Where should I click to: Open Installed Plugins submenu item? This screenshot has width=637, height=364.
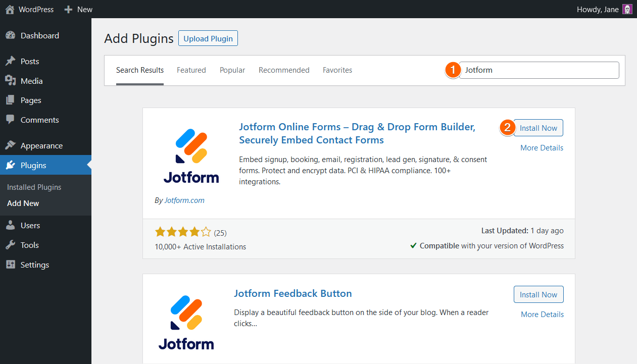point(34,187)
